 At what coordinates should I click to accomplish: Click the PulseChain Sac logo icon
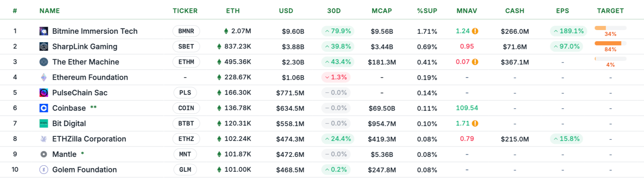[x=44, y=93]
